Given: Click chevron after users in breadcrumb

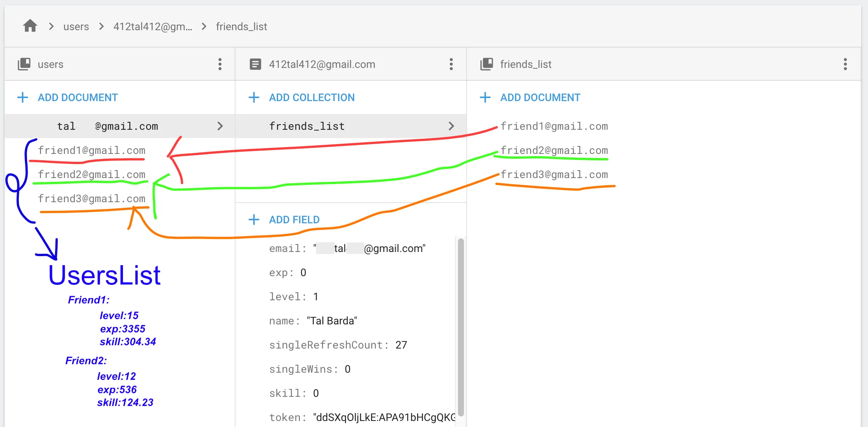Looking at the screenshot, I should pos(101,26).
